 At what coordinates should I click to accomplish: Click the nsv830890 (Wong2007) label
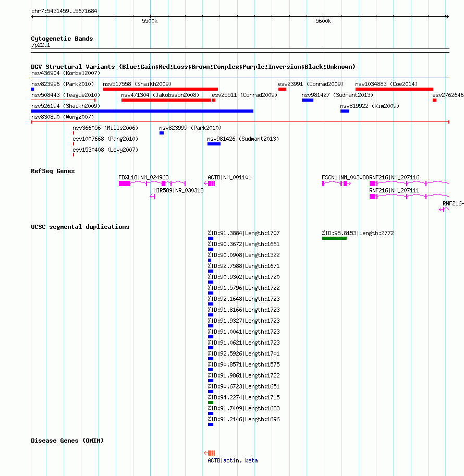(63, 117)
